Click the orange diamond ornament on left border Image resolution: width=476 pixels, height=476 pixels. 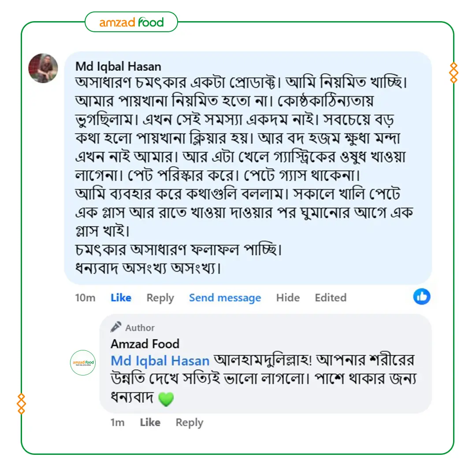21,404
